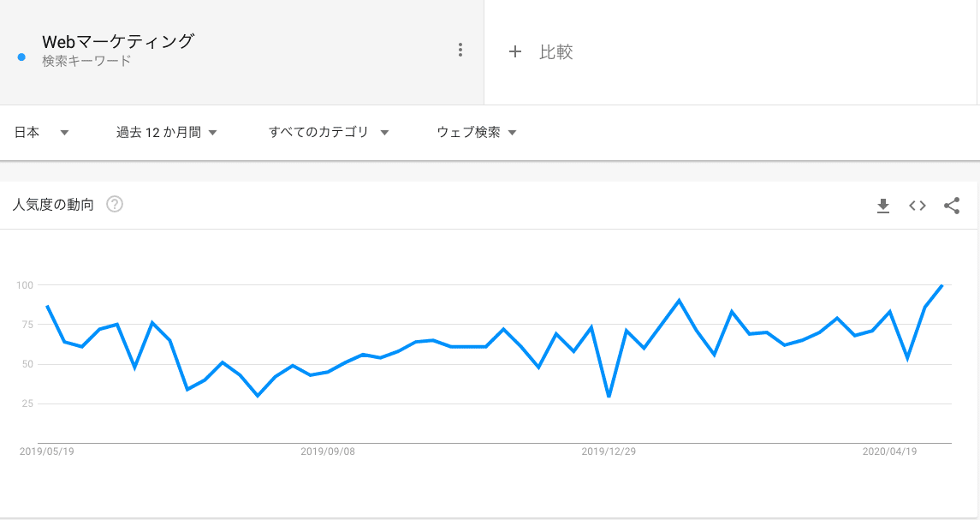Download the chart data as CSV
980x520 pixels.
tap(882, 206)
